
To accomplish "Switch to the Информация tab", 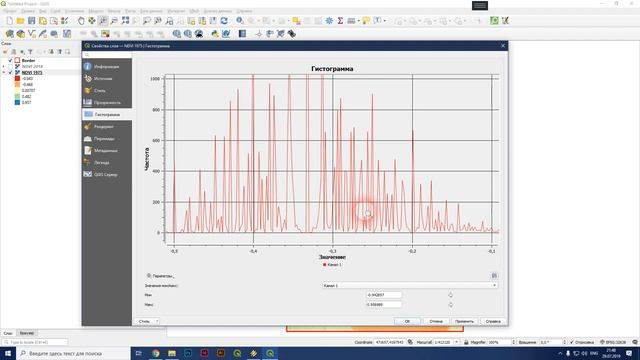I will (107, 66).
